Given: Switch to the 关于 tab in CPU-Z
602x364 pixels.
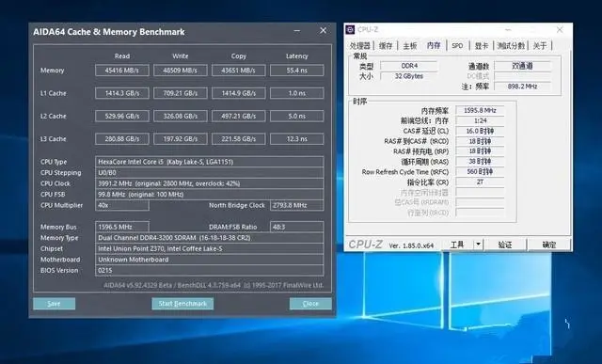Looking at the screenshot, I should click(x=540, y=46).
